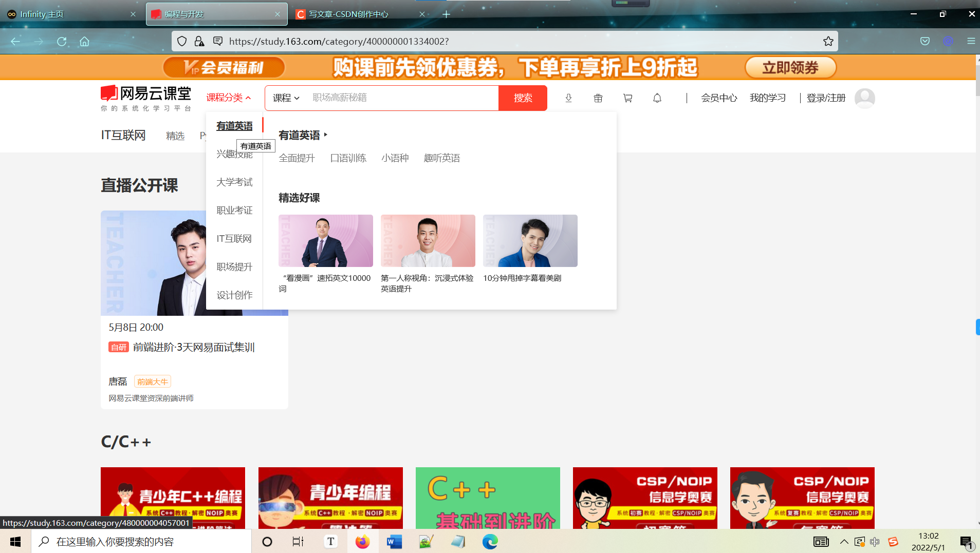Open “看漫画”速拓英文10000词 course thumbnail
Image resolution: width=980 pixels, height=553 pixels.
pos(326,241)
